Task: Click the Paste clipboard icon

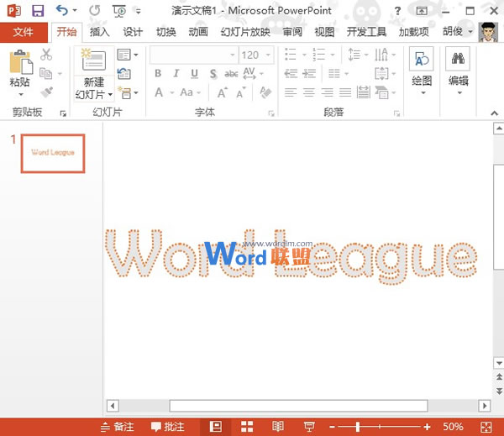Action: [20, 61]
